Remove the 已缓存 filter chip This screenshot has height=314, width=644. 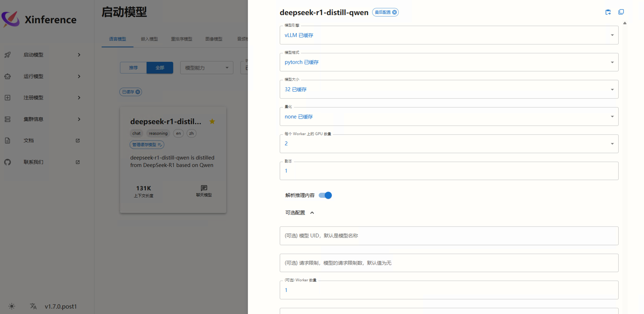point(138,92)
